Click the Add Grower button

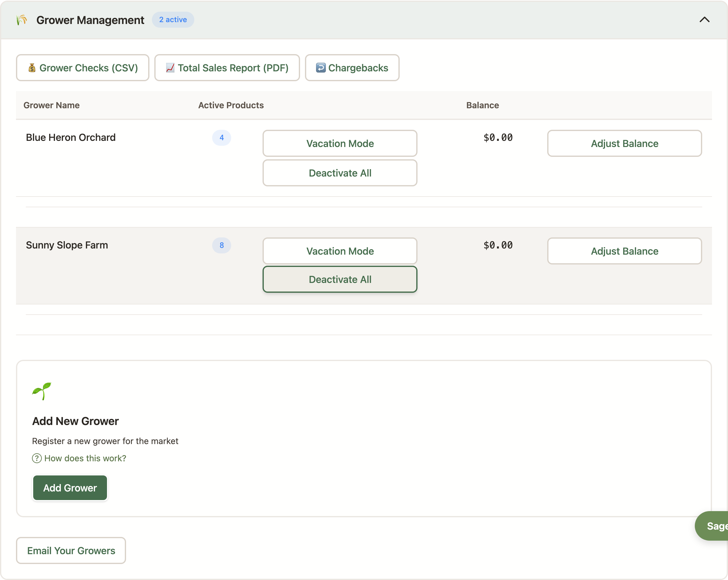point(70,488)
